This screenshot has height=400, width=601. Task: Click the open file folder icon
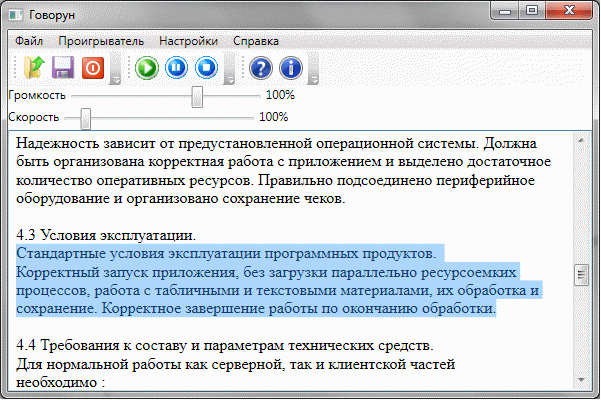click(34, 67)
